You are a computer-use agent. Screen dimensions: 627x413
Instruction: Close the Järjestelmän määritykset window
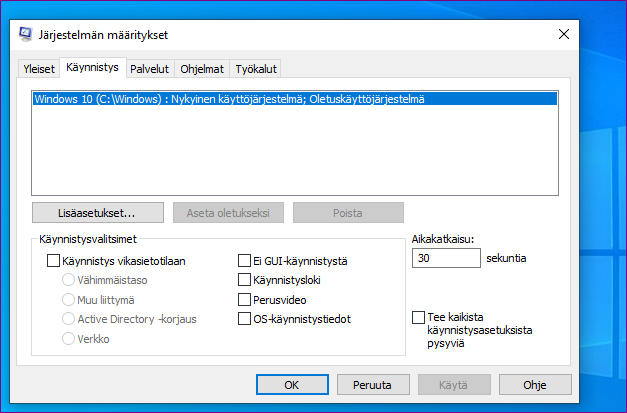(564, 34)
